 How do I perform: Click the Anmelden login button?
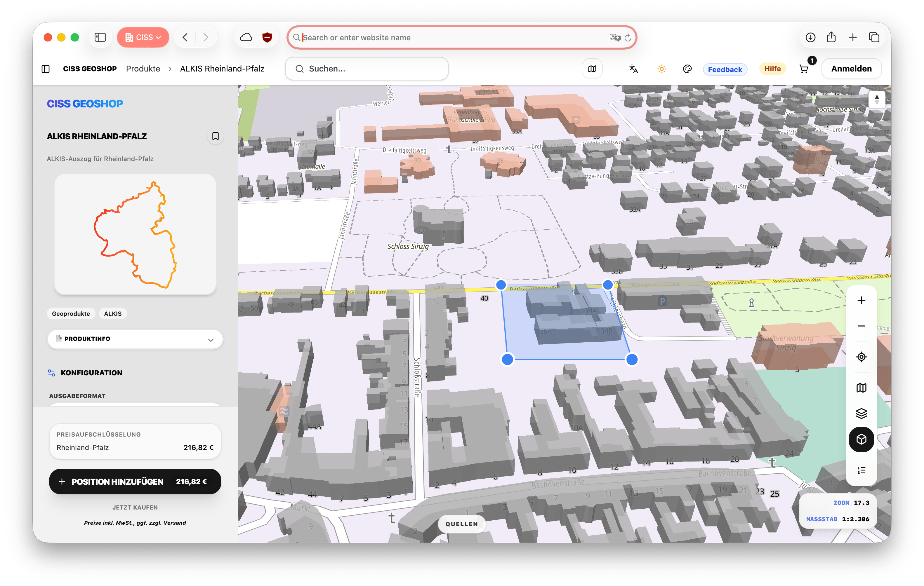851,69
